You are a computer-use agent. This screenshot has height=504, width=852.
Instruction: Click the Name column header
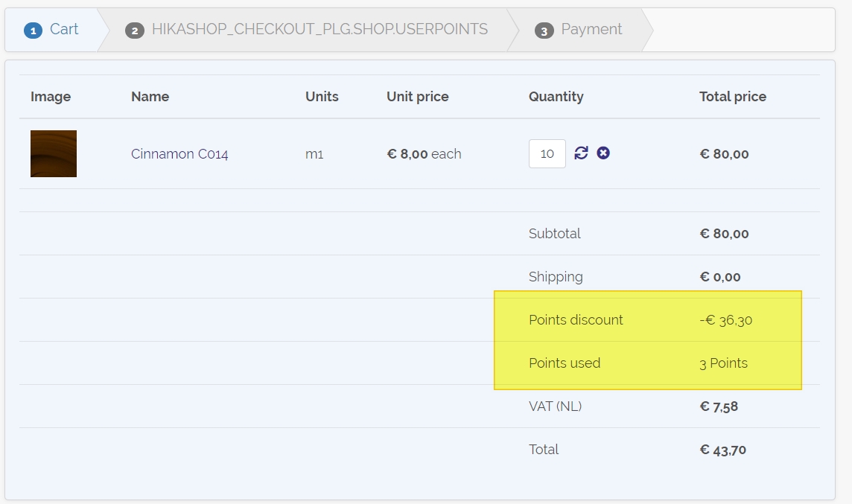click(150, 97)
